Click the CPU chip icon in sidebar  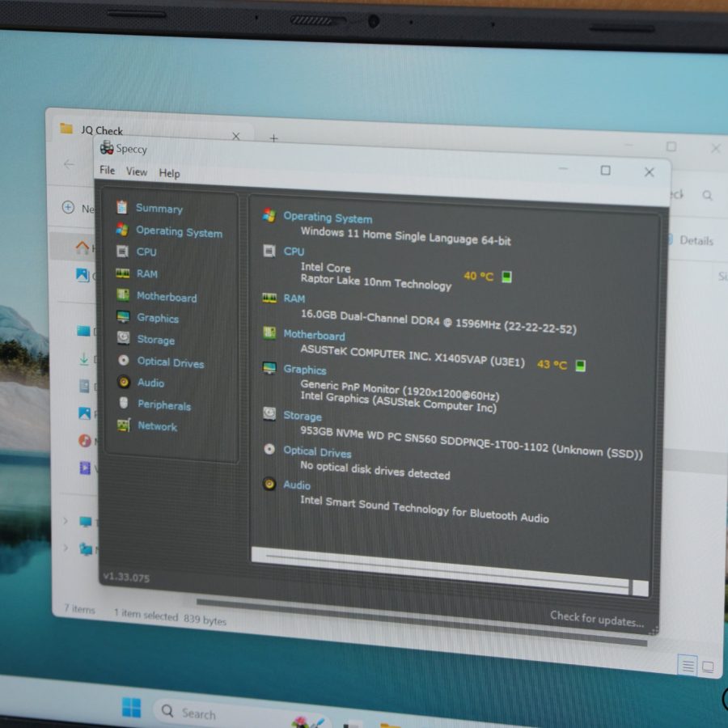pyautogui.click(x=122, y=252)
